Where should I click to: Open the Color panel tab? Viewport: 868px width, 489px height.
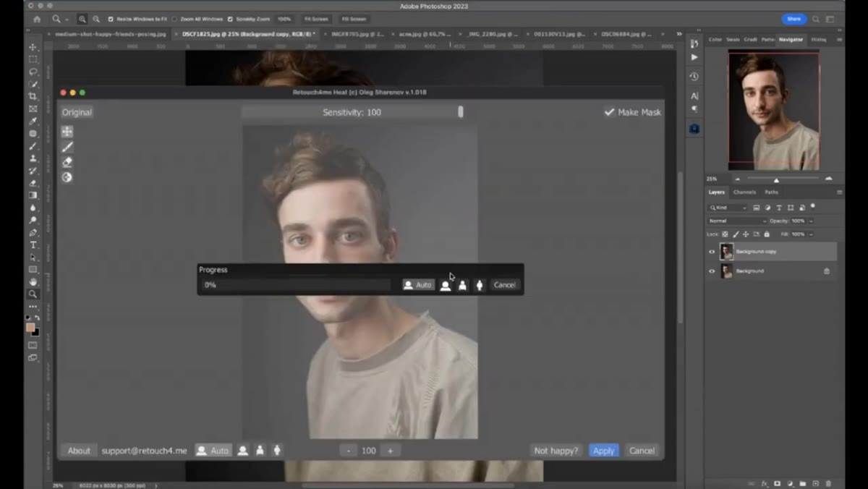(x=715, y=40)
